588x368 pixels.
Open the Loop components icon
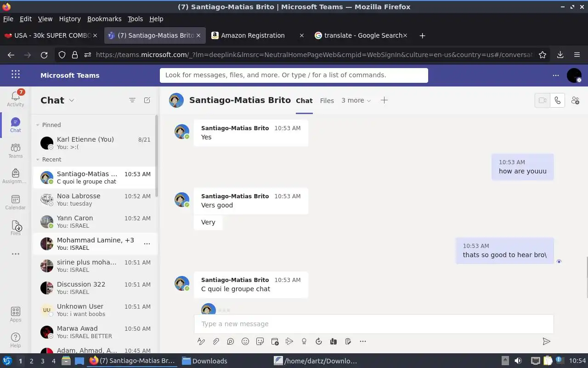pos(231,341)
